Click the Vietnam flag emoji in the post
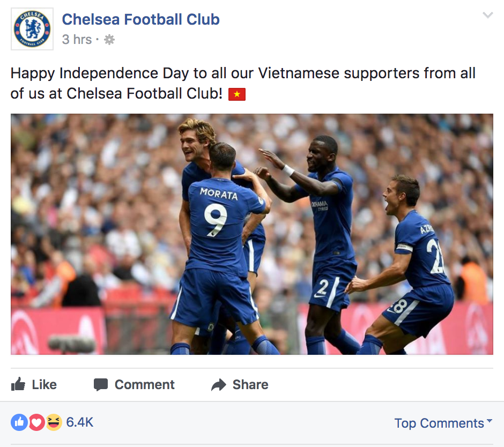The height and width of the screenshot is (447, 504). coord(236,94)
